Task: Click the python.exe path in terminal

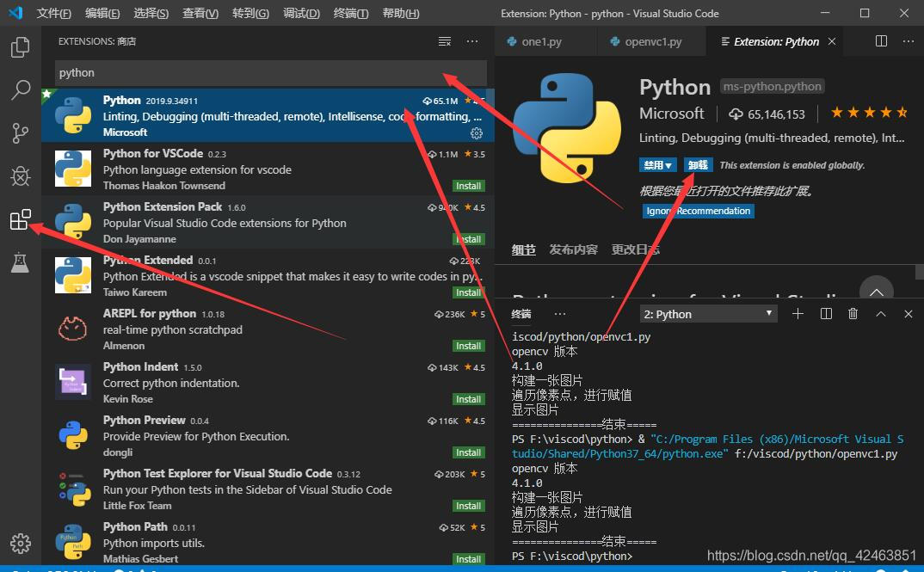Action: tap(707, 446)
